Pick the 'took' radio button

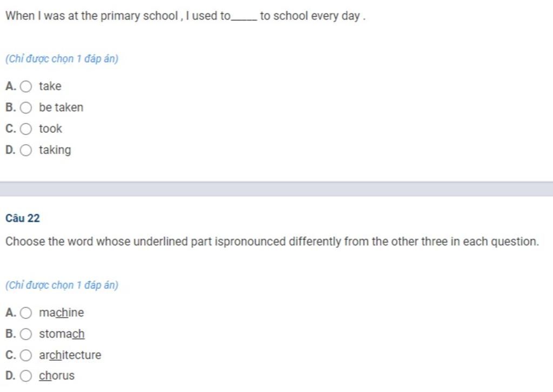tap(26, 129)
